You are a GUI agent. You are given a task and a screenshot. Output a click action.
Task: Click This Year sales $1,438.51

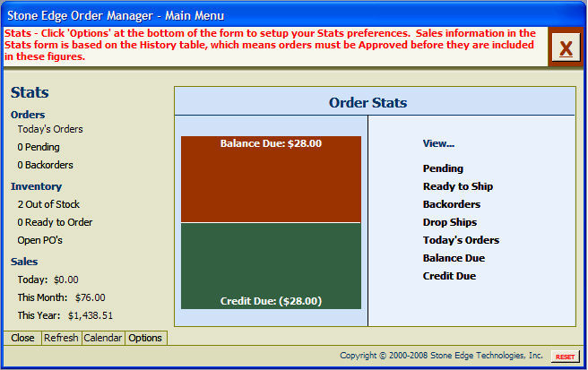[65, 315]
